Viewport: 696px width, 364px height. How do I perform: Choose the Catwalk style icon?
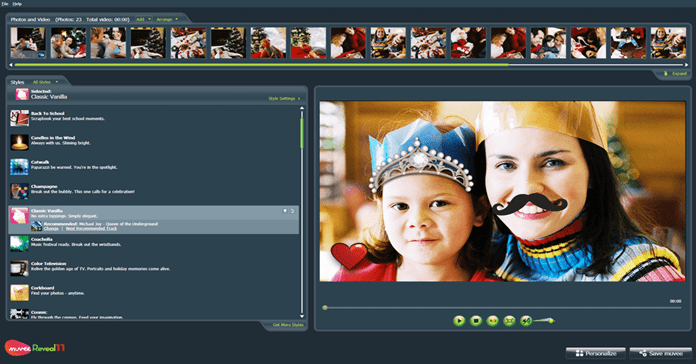[20, 167]
